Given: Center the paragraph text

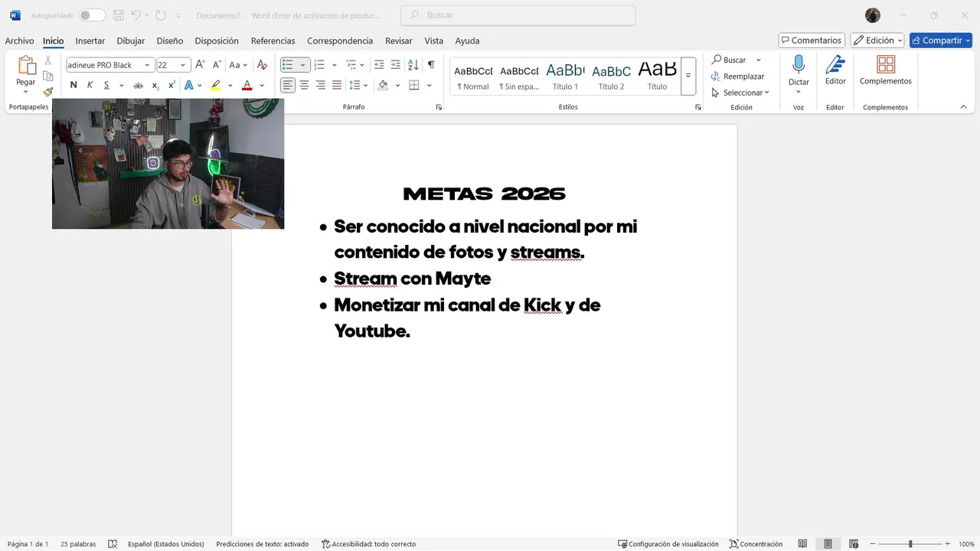Looking at the screenshot, I should [x=304, y=85].
